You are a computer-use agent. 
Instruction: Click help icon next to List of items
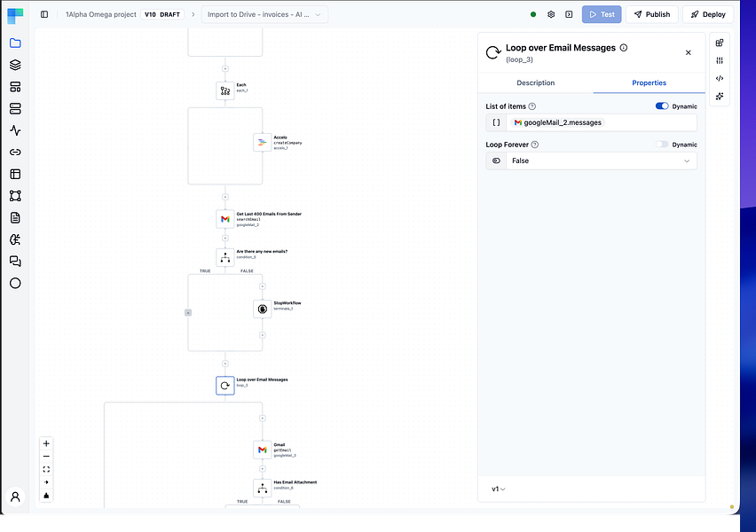(532, 106)
